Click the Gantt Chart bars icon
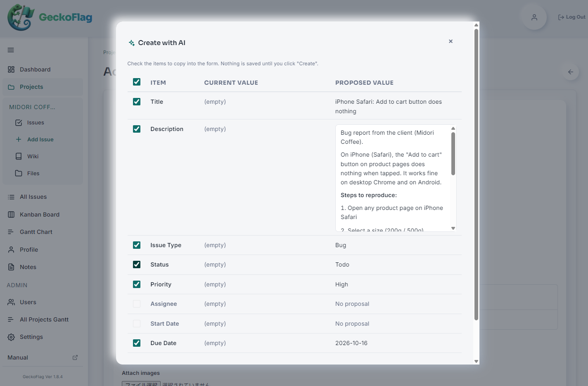The height and width of the screenshot is (386, 588). coord(11,232)
